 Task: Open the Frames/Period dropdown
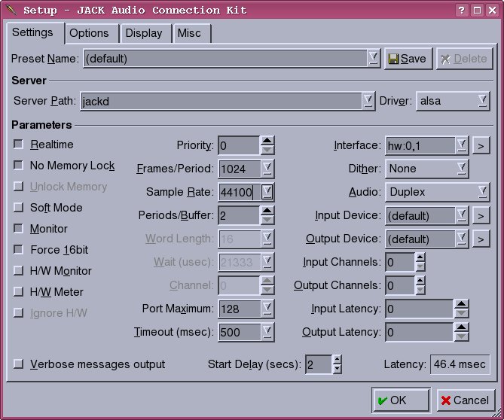coord(267,169)
